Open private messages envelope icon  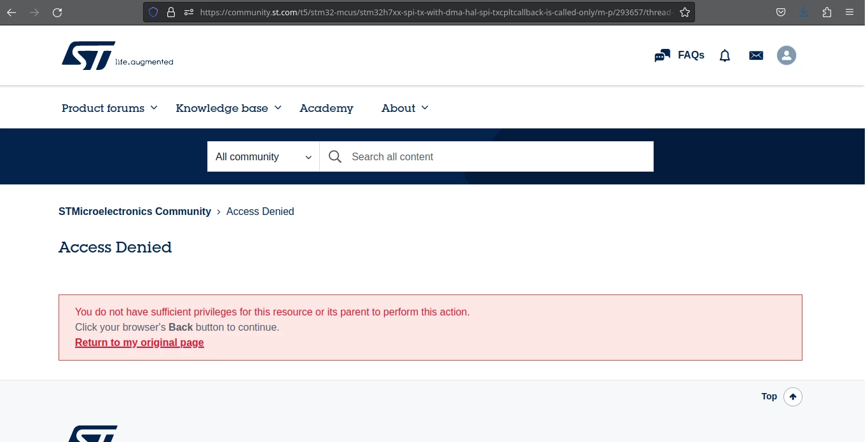755,56
